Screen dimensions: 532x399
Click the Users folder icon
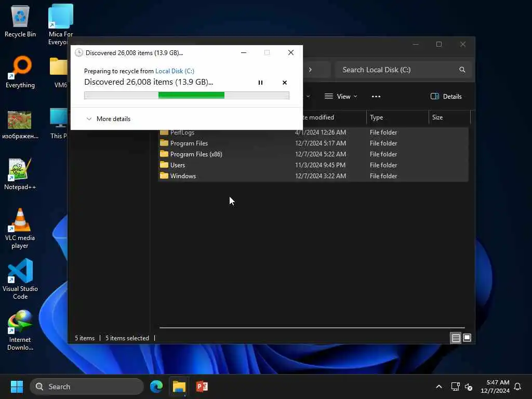point(164,165)
